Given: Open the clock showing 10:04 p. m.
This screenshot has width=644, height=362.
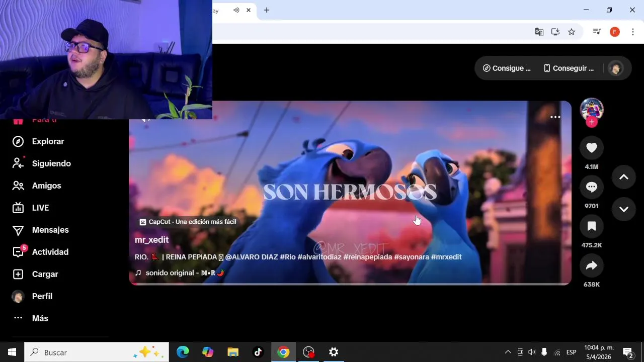Looking at the screenshot, I should [x=599, y=352].
